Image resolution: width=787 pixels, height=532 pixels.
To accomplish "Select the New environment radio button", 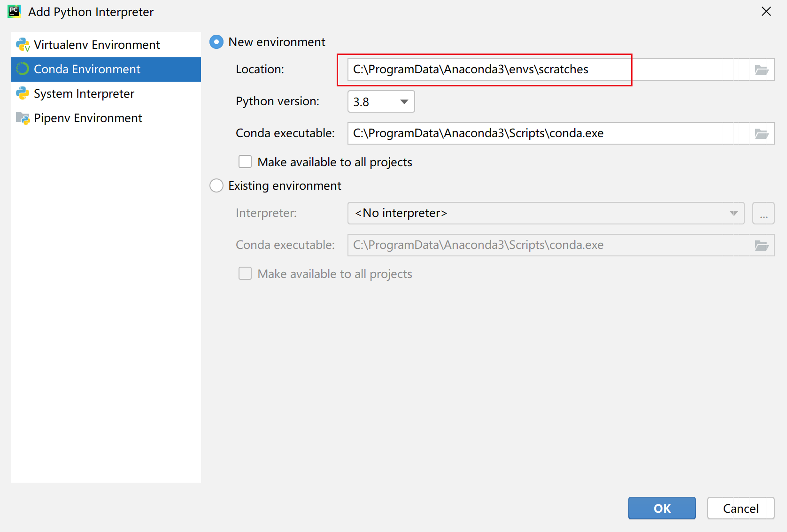I will click(x=216, y=42).
